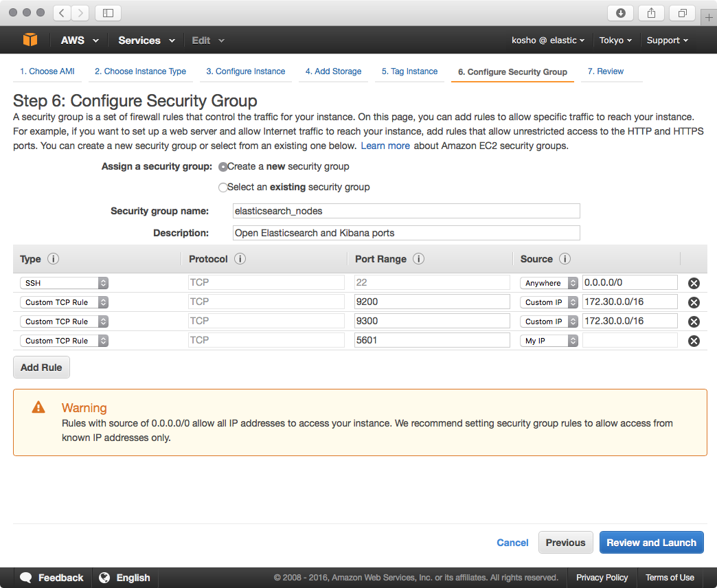The height and width of the screenshot is (588, 717).
Task: Switch to 4. Add Storage tab
Action: [333, 71]
